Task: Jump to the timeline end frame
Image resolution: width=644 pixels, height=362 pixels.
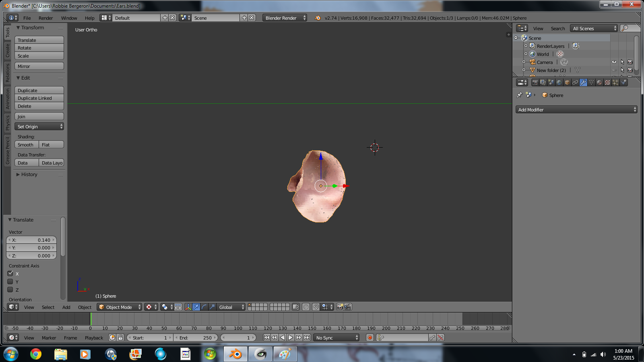Action: [307, 337]
